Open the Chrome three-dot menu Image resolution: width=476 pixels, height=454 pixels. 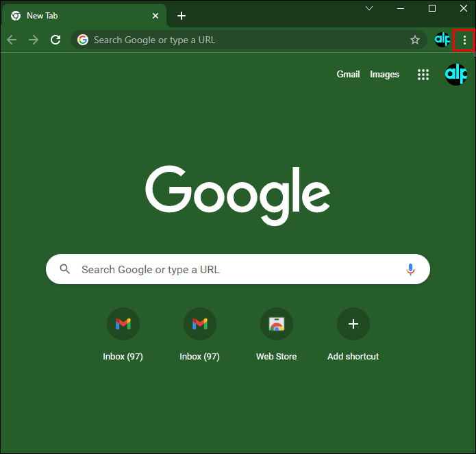click(464, 40)
